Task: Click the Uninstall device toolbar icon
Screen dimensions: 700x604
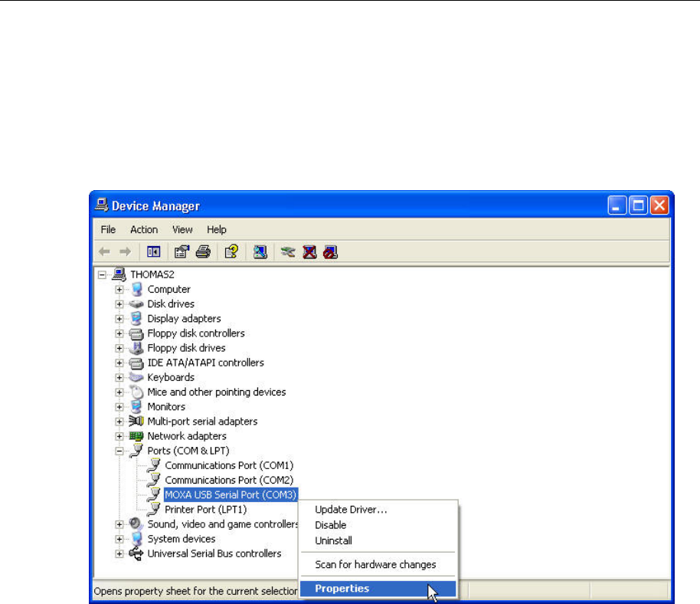Action: pos(309,252)
